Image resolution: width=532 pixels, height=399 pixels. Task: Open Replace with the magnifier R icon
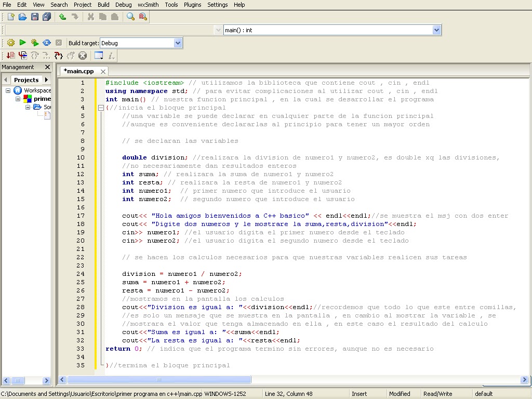click(x=143, y=17)
